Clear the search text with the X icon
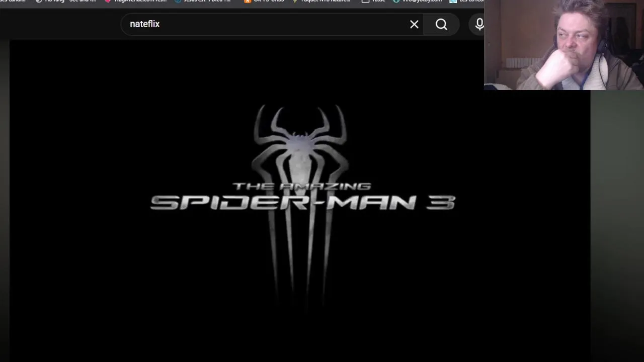The image size is (644, 362). [414, 24]
